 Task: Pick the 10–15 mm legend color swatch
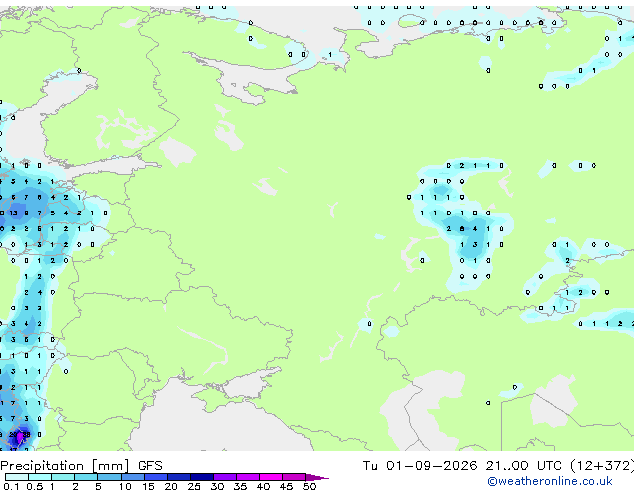tap(132, 477)
